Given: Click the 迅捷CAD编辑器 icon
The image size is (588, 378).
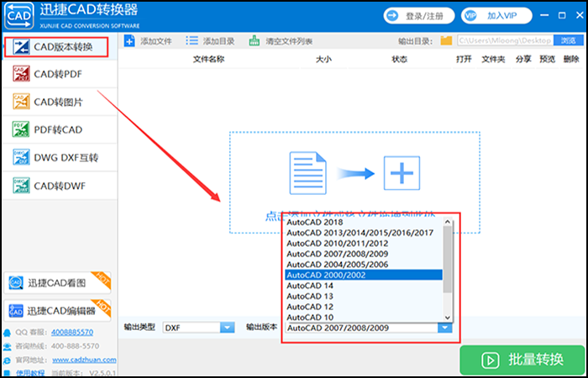Looking at the screenshot, I should [16, 311].
